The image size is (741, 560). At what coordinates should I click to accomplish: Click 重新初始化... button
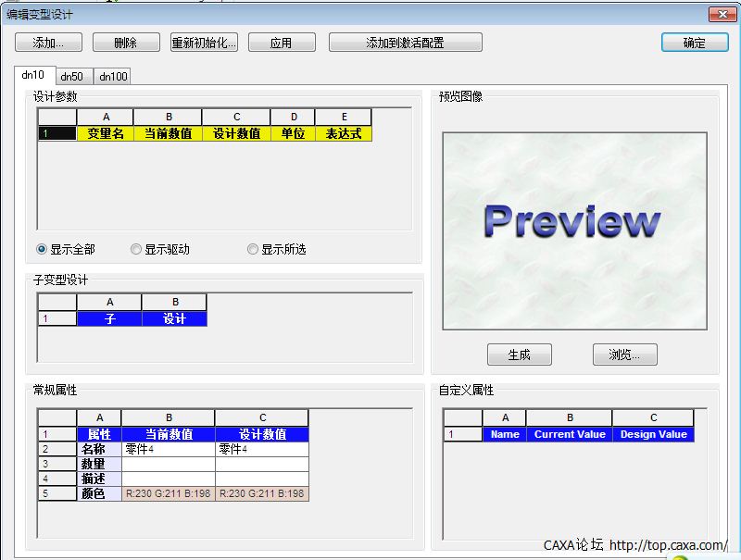point(204,43)
